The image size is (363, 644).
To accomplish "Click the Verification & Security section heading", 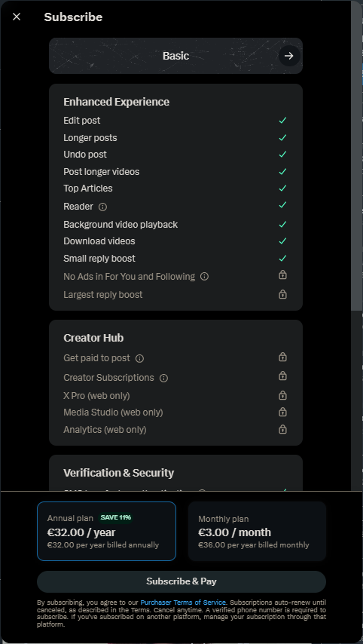I will [x=118, y=473].
